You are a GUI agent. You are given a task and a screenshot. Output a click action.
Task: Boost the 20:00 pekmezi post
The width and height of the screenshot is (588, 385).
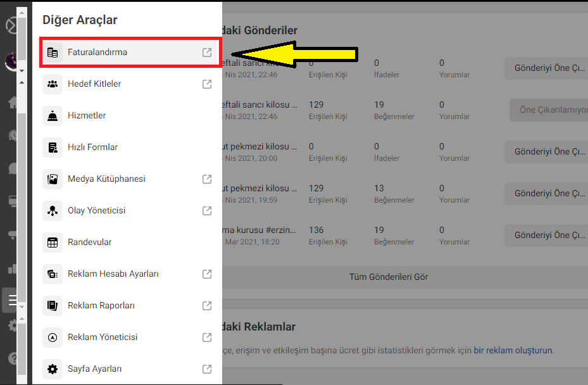coord(547,151)
